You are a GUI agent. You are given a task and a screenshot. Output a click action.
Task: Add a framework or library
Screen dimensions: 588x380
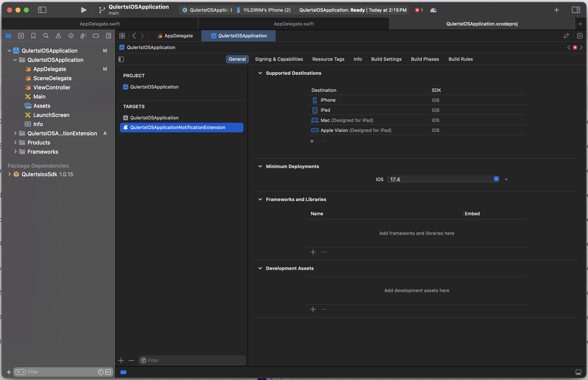(x=313, y=252)
